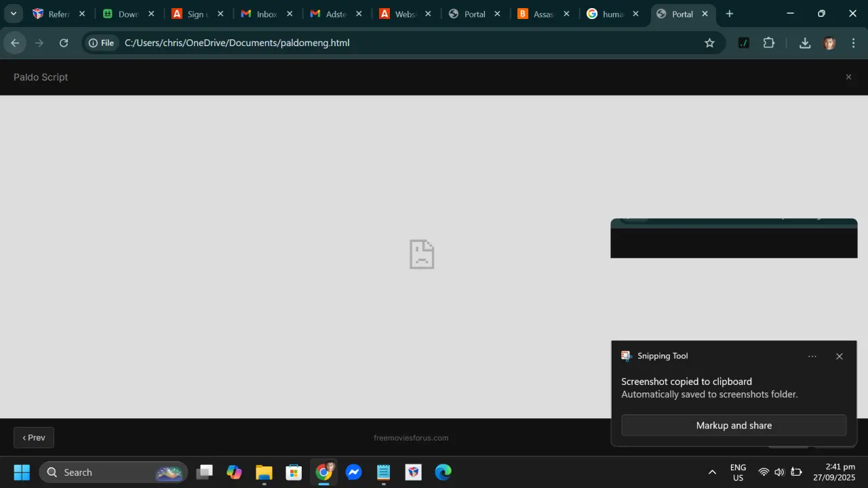Open File Explorer from the taskbar

point(264,472)
